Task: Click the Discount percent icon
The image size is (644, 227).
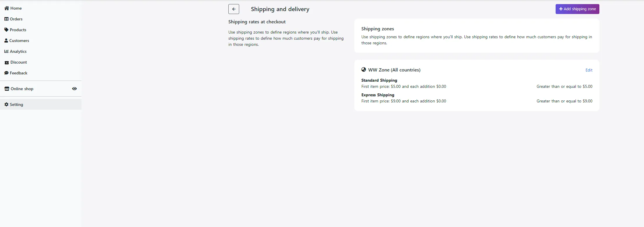Action: [x=7, y=62]
